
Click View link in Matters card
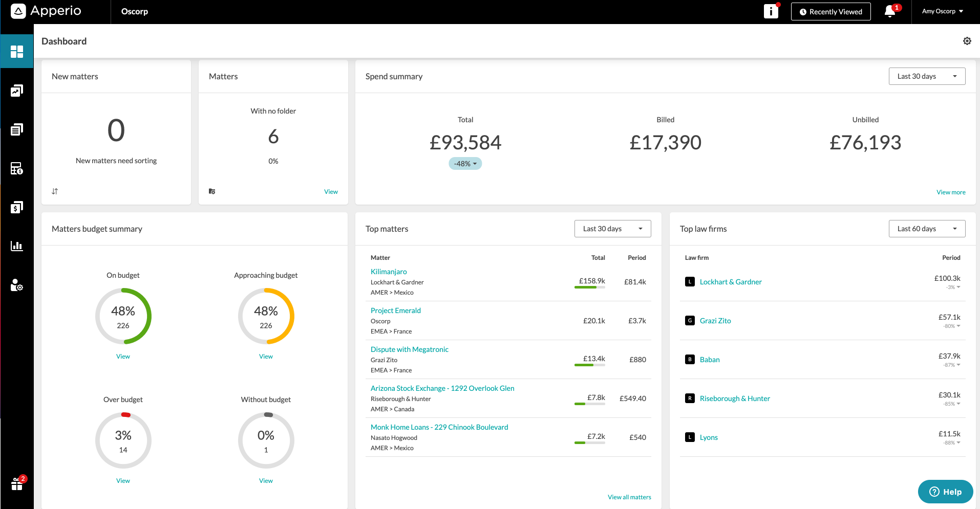pos(331,192)
